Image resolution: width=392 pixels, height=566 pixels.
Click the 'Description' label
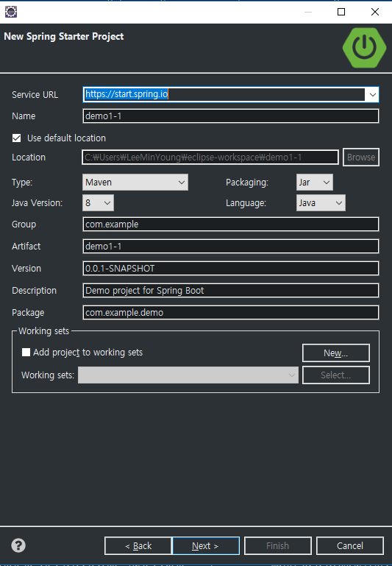(35, 291)
